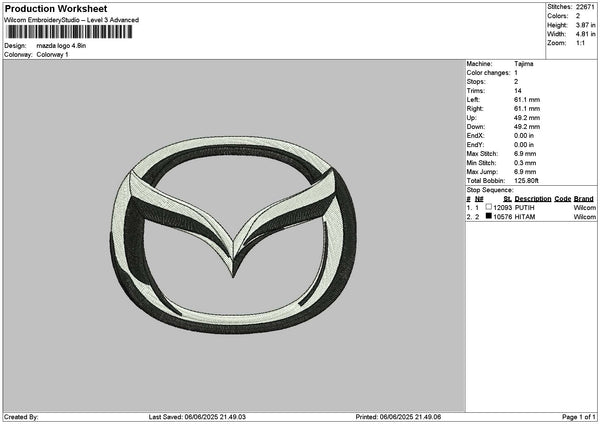This screenshot has height=424, width=600.
Task: Click the Max Jump value 6.9 mm
Action: click(x=525, y=172)
